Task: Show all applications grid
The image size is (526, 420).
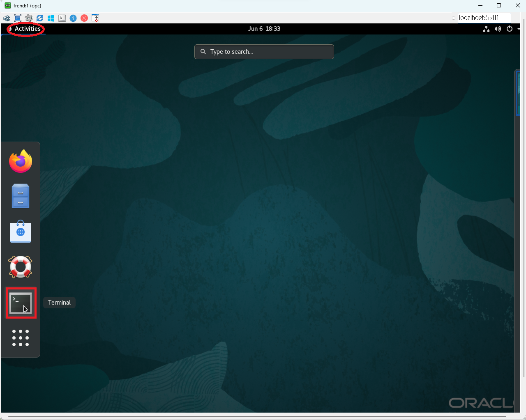Action: click(x=21, y=338)
